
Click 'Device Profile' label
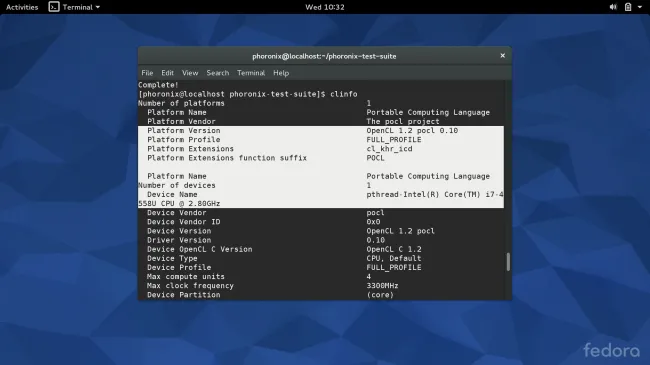tap(179, 268)
